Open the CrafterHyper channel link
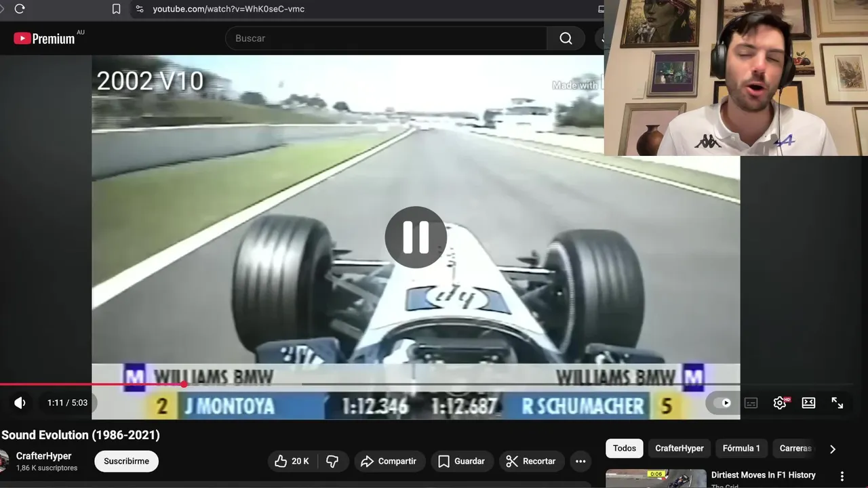Image resolution: width=868 pixels, height=488 pixels. 43,456
